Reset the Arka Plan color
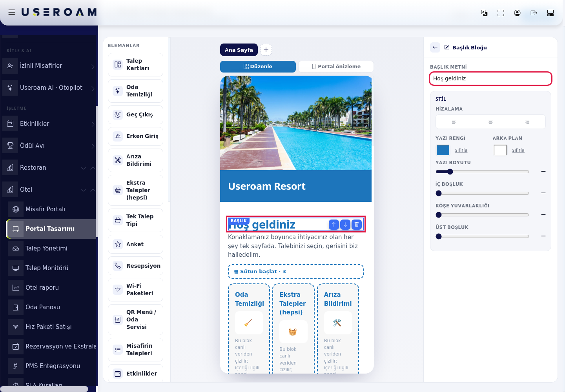Image resolution: width=565 pixels, height=392 pixels. click(x=518, y=150)
